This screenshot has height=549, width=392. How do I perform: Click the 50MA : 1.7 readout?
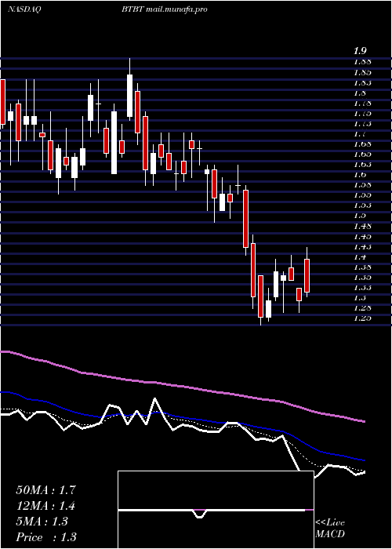[x=45, y=490]
